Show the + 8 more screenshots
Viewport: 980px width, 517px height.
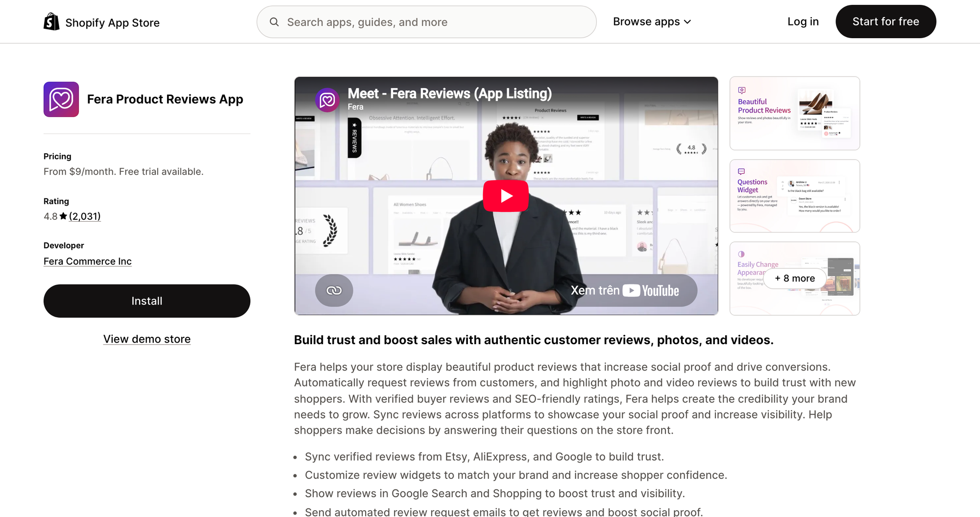coord(795,278)
